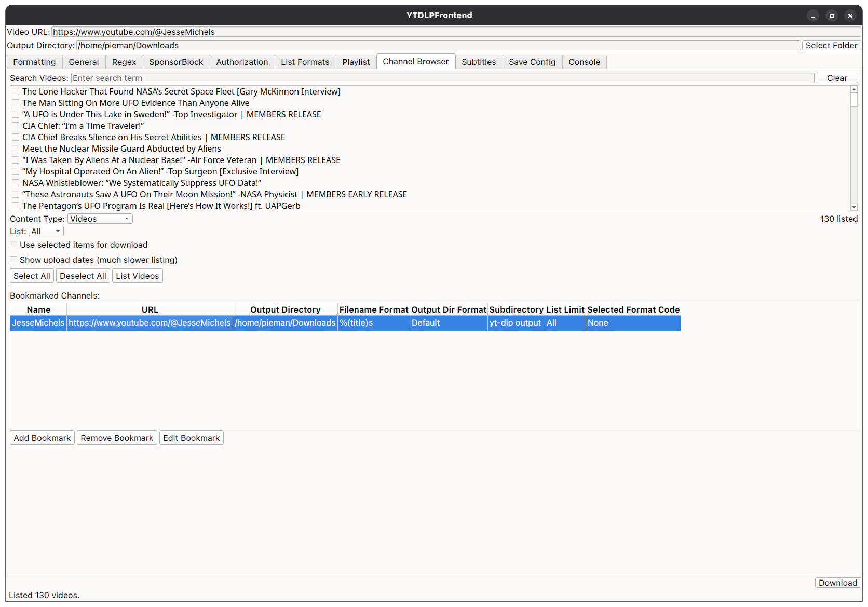Click the Subdirectory column header
This screenshot has width=868, height=607.
(516, 309)
